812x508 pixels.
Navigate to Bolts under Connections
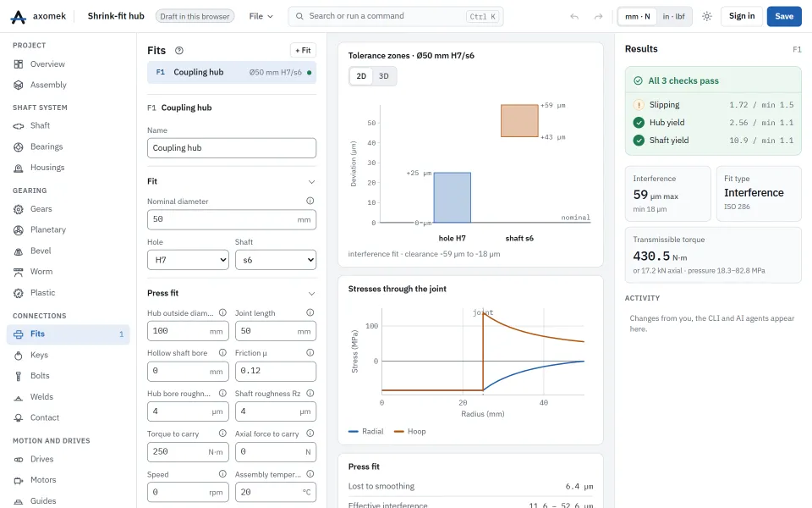point(68,376)
